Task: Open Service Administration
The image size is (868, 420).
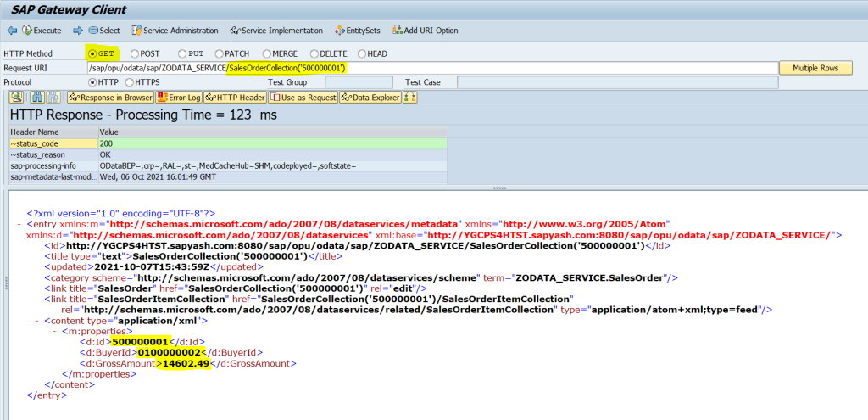Action: click(175, 31)
